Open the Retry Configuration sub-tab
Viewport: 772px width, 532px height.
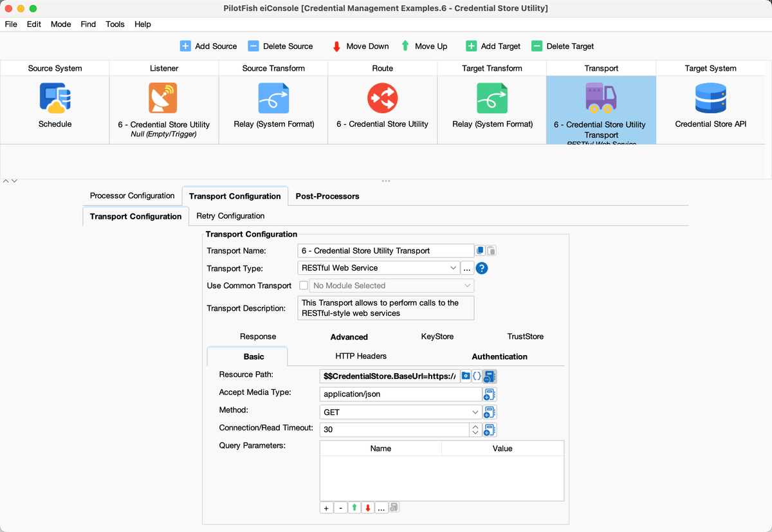[230, 216]
